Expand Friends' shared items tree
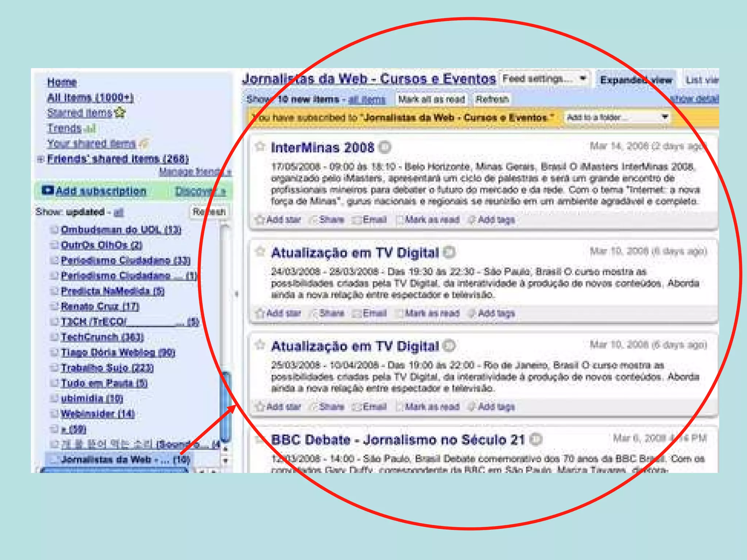747x560 pixels. point(41,159)
